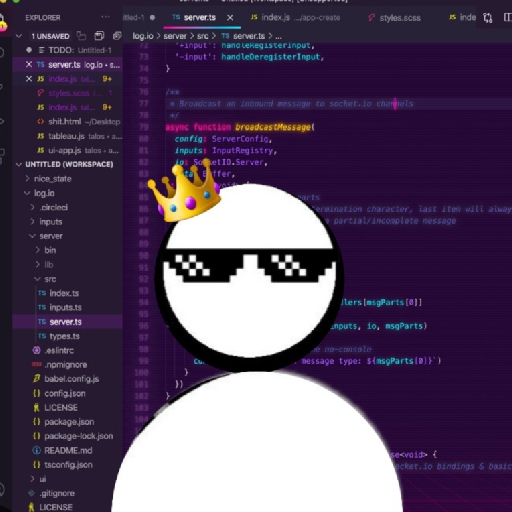This screenshot has height=512, width=512.
Task: Open inputs.ts in the file tree
Action: click(65, 307)
